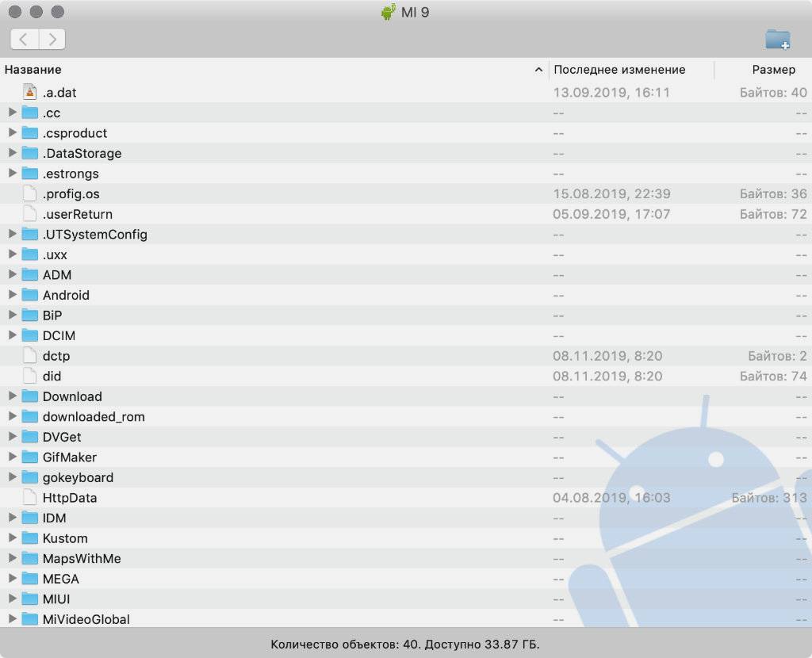Click the .cc folder icon
Viewport: 812px width, 658px height.
coord(30,113)
